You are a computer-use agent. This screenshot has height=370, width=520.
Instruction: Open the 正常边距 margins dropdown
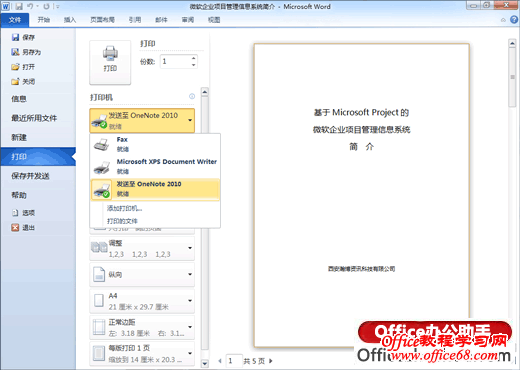(x=142, y=327)
